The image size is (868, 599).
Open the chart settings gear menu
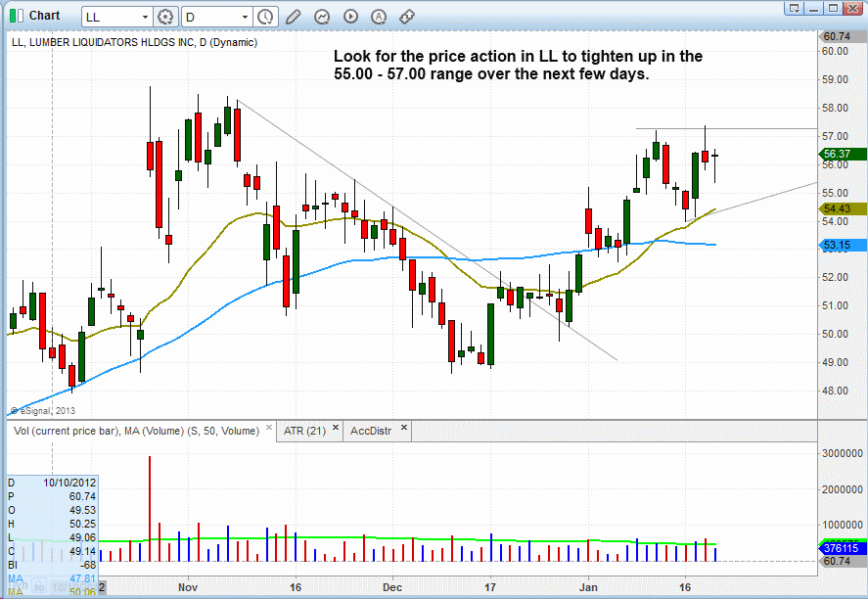click(165, 18)
